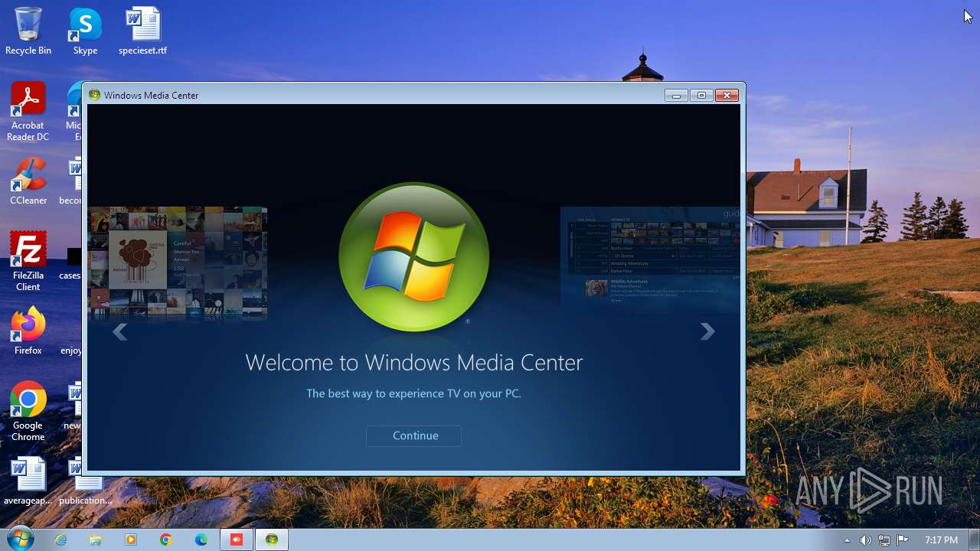Viewport: 980px width, 551px height.
Task: Open the specieset.rtf document icon
Action: (142, 31)
